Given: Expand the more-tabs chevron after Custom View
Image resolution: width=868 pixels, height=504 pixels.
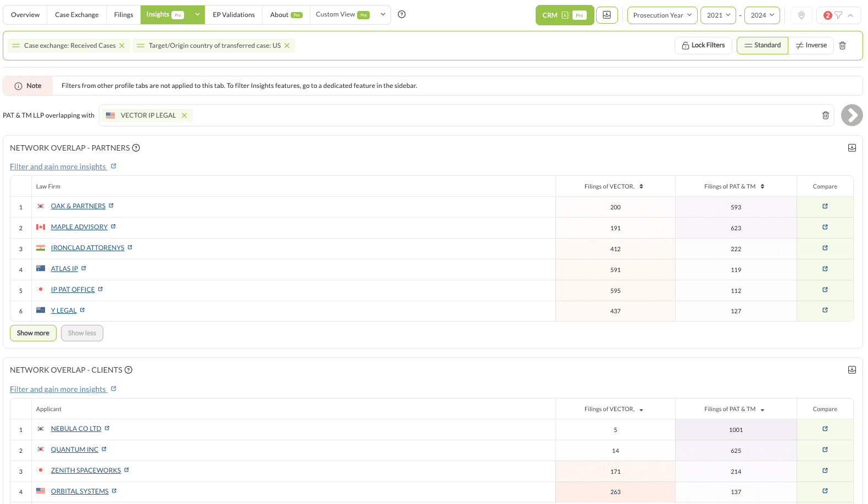Looking at the screenshot, I should coord(383,15).
